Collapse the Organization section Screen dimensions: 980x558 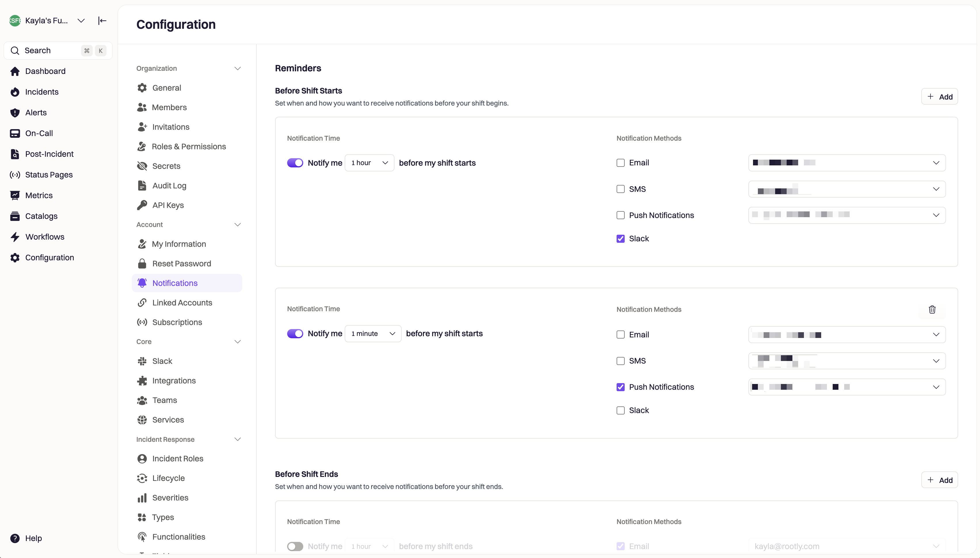point(237,69)
